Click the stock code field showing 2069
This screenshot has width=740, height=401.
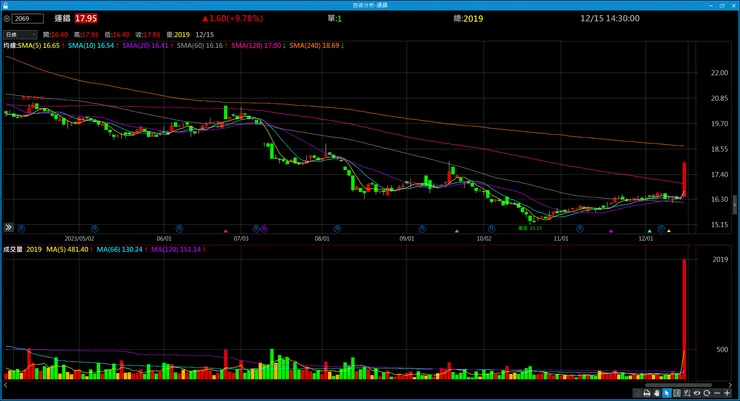pos(28,19)
